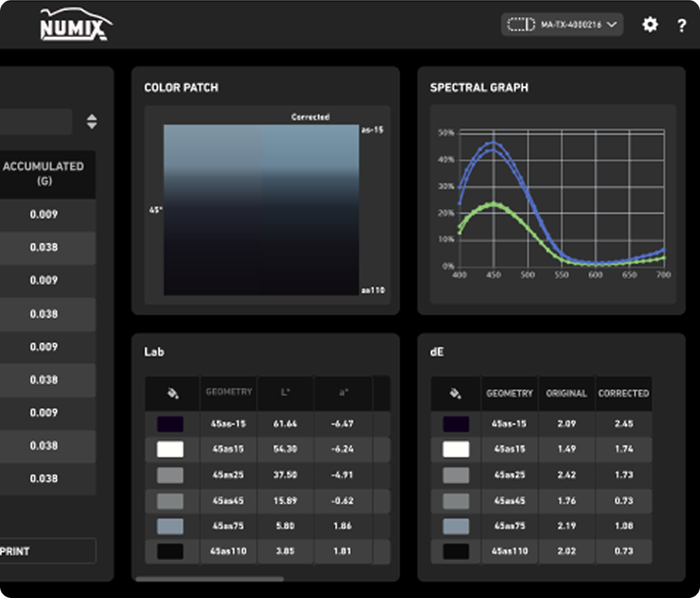Click the 1.08 corrected dE value
The width and height of the screenshot is (700, 598).
[x=624, y=526]
